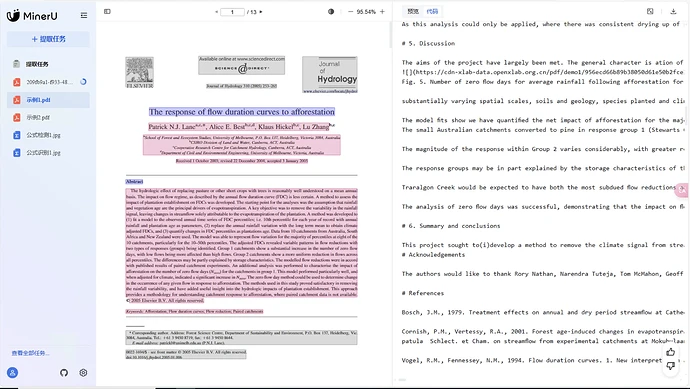The image size is (690, 389).
Task: Download the extracted result
Action: click(673, 11)
